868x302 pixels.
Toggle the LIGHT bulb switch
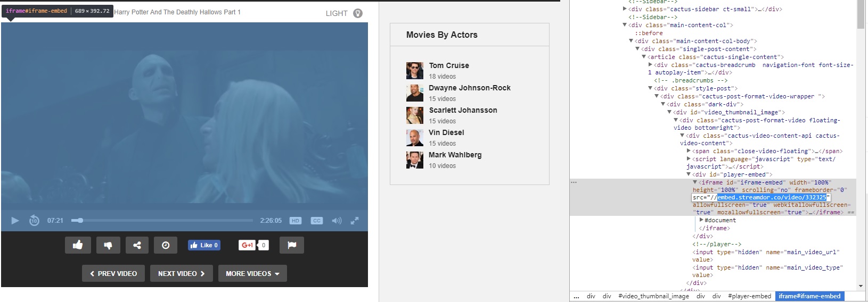click(358, 13)
